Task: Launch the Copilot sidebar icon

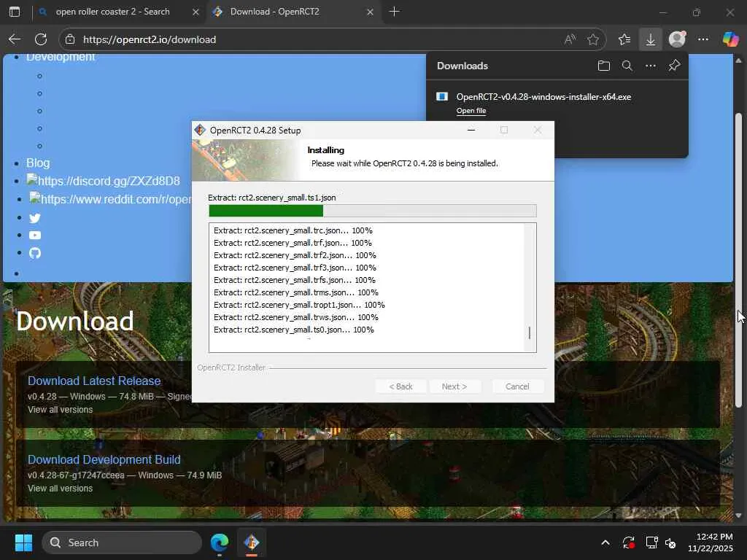Action: (x=730, y=39)
